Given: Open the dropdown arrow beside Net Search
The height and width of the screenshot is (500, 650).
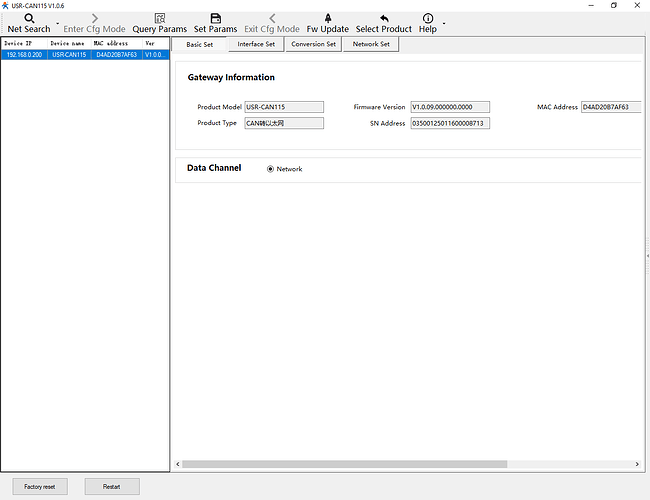Looking at the screenshot, I should (x=57, y=24).
